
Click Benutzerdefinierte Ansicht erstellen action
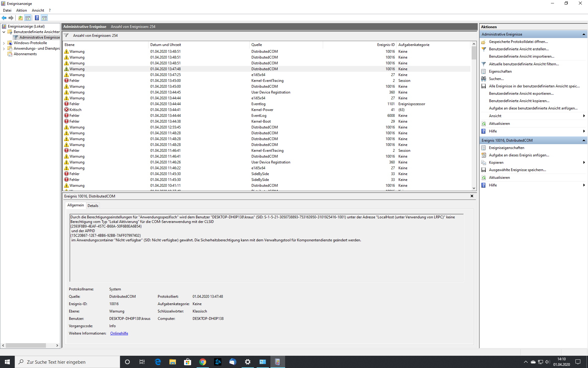click(x=518, y=49)
